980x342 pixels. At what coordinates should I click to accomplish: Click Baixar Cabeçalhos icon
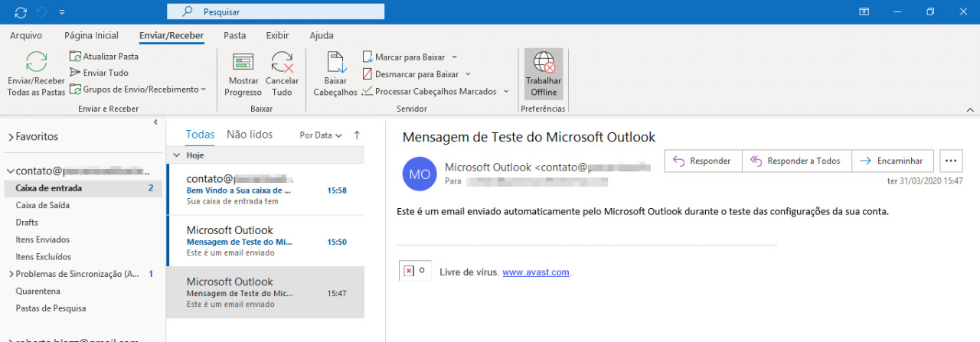tap(336, 63)
